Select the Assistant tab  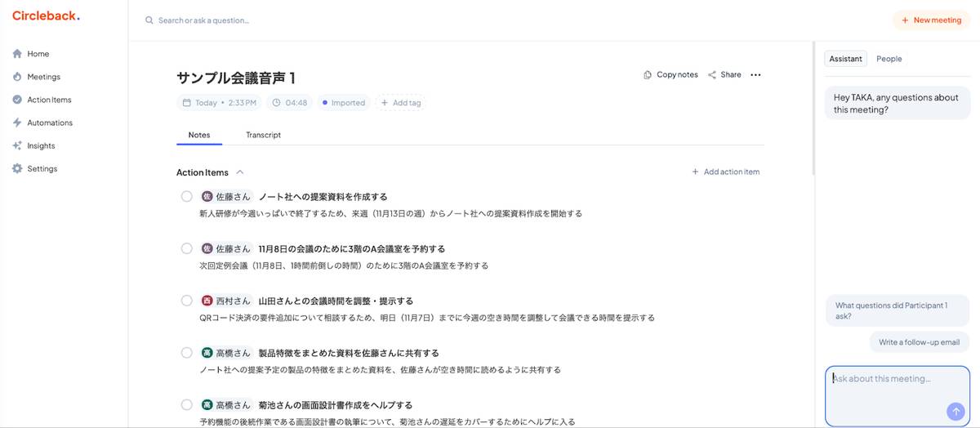click(845, 59)
